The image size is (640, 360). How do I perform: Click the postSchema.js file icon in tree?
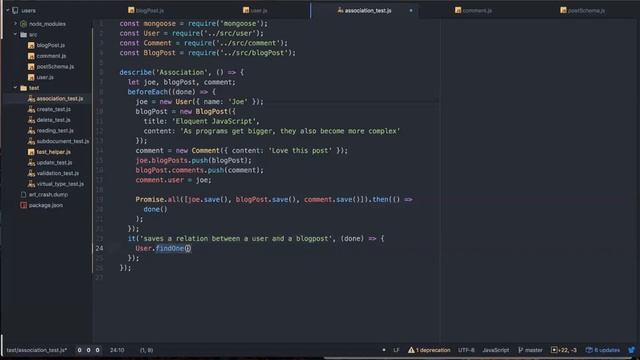[x=31, y=67]
